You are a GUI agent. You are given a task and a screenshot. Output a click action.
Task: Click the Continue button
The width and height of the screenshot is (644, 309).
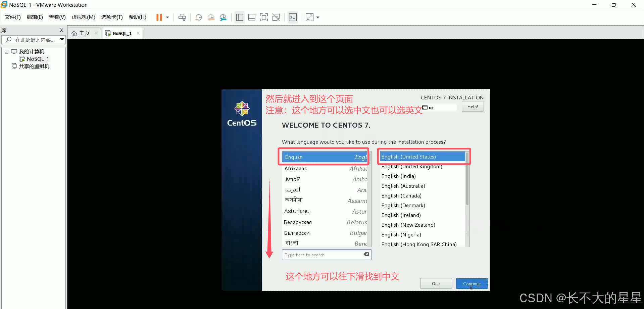tap(472, 283)
